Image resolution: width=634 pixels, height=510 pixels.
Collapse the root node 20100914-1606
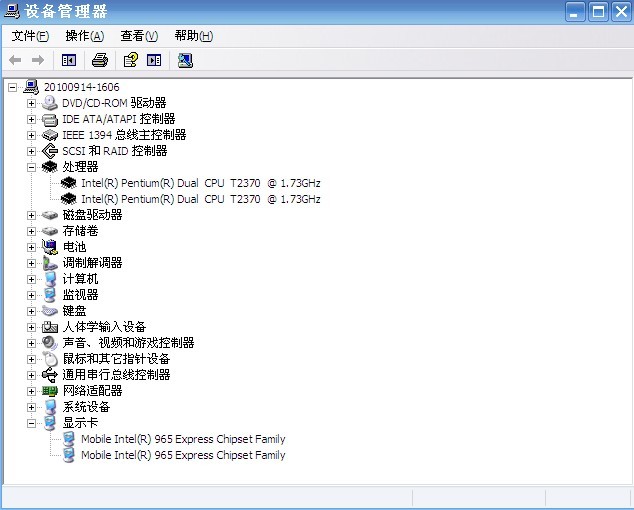13,87
